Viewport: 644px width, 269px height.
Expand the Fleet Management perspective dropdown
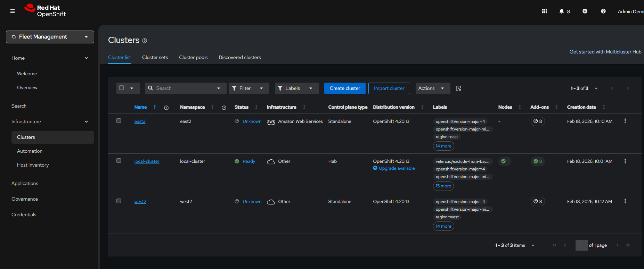[50, 37]
